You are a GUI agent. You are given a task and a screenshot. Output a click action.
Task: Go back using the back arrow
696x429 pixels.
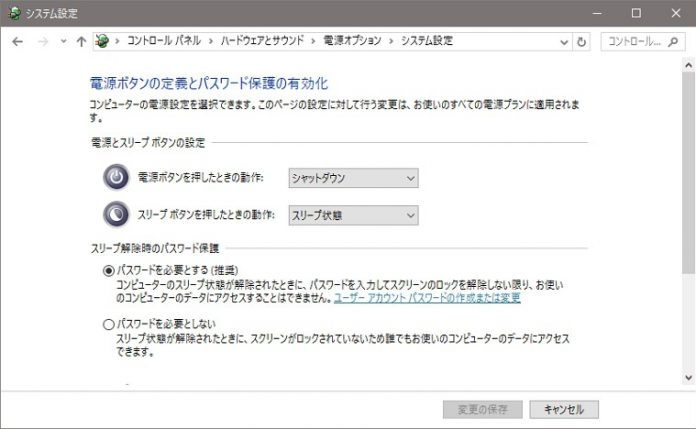pyautogui.click(x=17, y=42)
